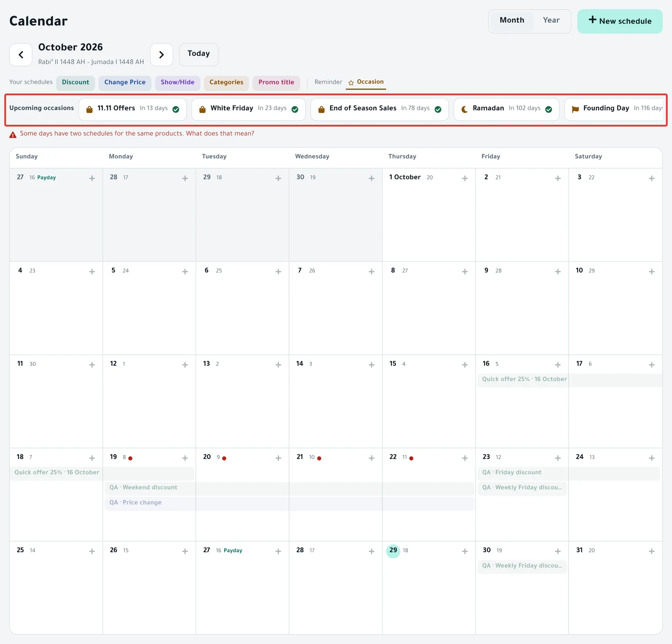The width and height of the screenshot is (672, 644).
Task: Click plus icon on day 10 cell
Action: (651, 271)
